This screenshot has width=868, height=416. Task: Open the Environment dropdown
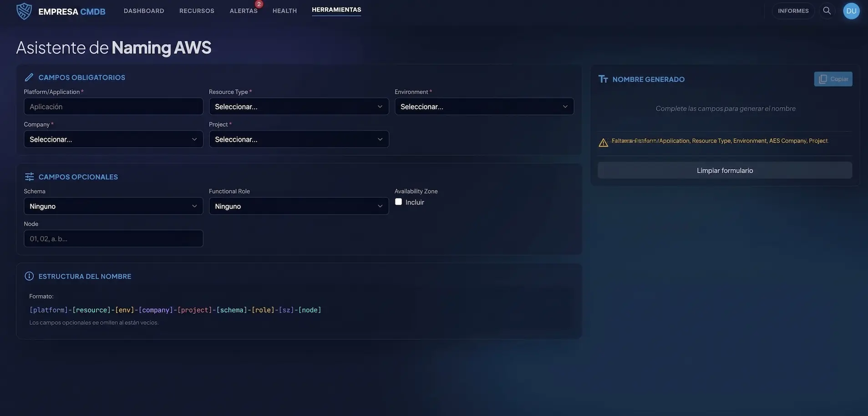484,107
